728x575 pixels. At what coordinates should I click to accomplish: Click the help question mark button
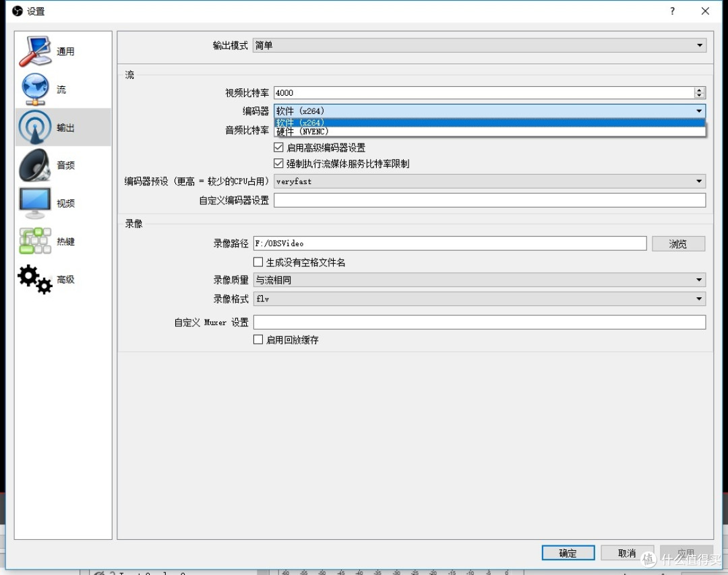point(672,11)
